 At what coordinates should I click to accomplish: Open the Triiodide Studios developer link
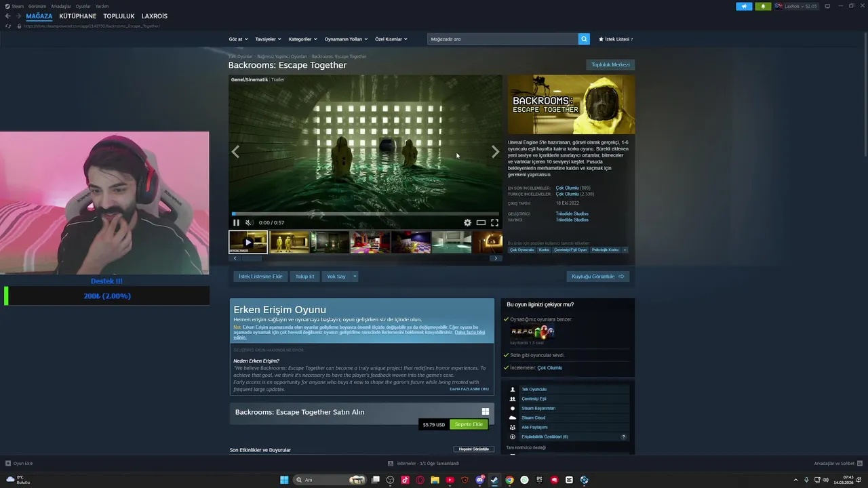click(x=572, y=213)
